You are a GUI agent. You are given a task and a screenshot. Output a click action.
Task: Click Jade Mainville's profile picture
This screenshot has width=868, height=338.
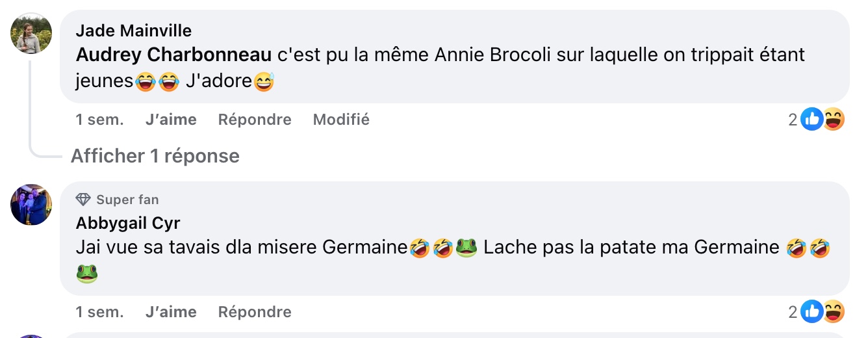pos(31,34)
